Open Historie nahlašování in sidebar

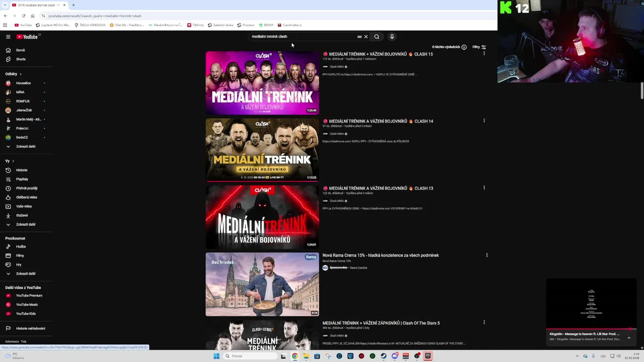[x=30, y=328]
